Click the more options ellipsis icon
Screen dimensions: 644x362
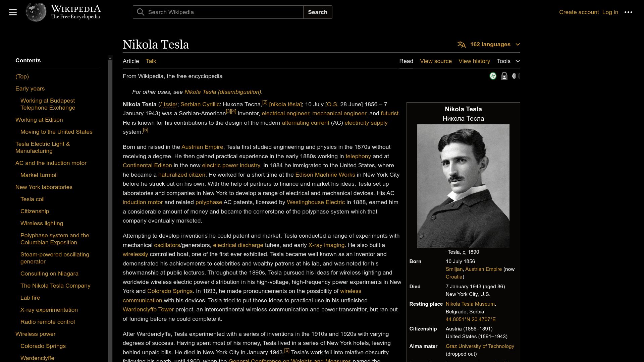click(628, 12)
